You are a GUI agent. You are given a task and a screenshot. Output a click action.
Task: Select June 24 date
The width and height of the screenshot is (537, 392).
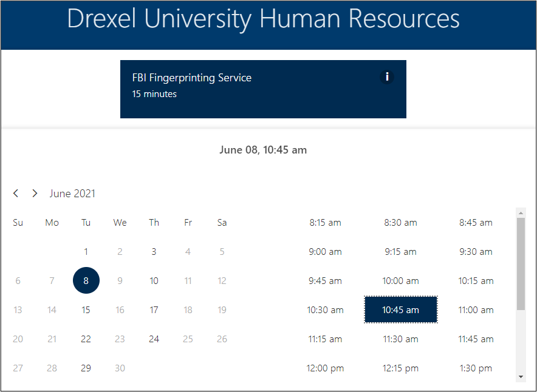pos(154,339)
